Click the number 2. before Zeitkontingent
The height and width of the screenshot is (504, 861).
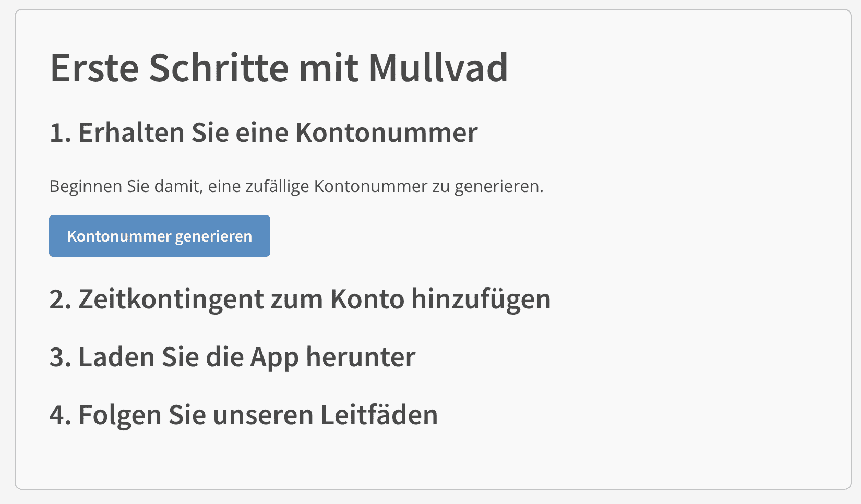(60, 299)
